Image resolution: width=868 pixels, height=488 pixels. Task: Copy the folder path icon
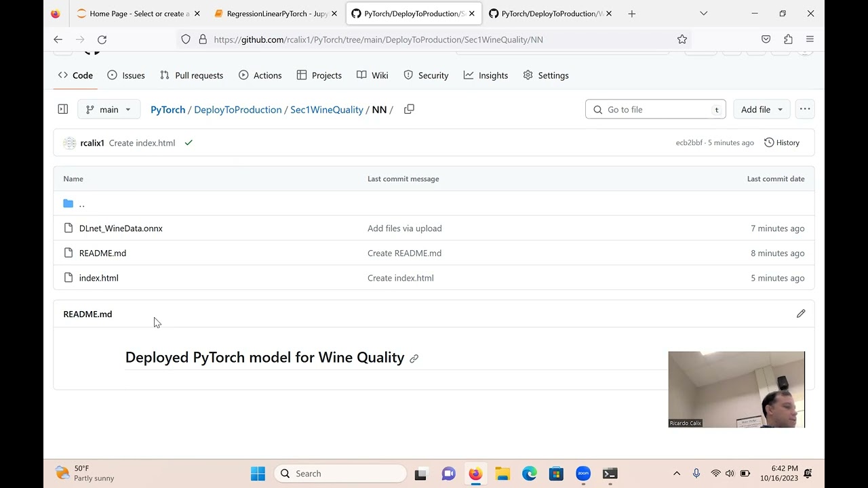pos(409,109)
